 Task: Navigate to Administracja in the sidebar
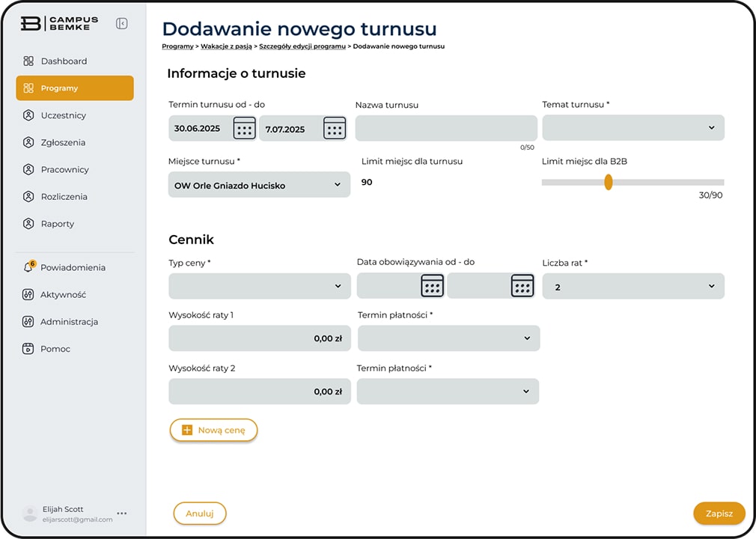point(69,322)
